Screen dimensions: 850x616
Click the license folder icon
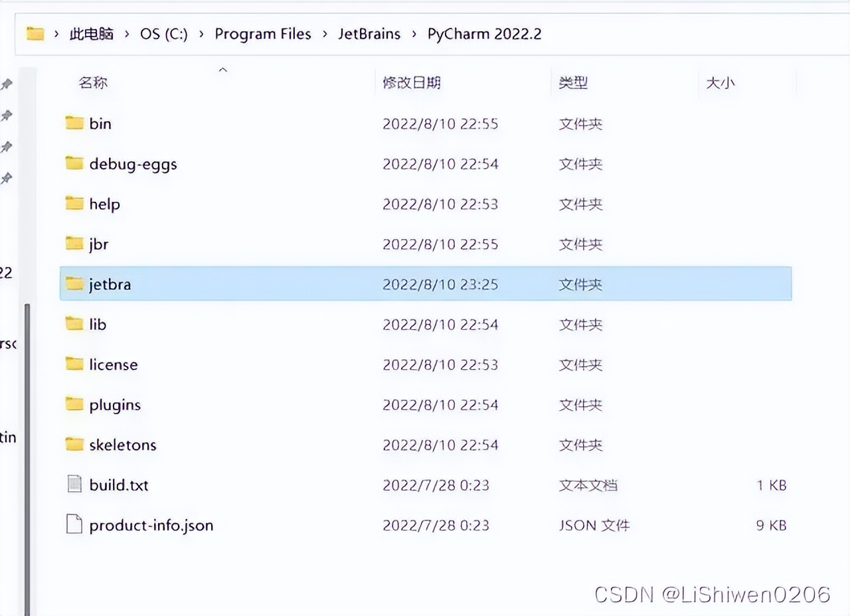pyautogui.click(x=74, y=364)
